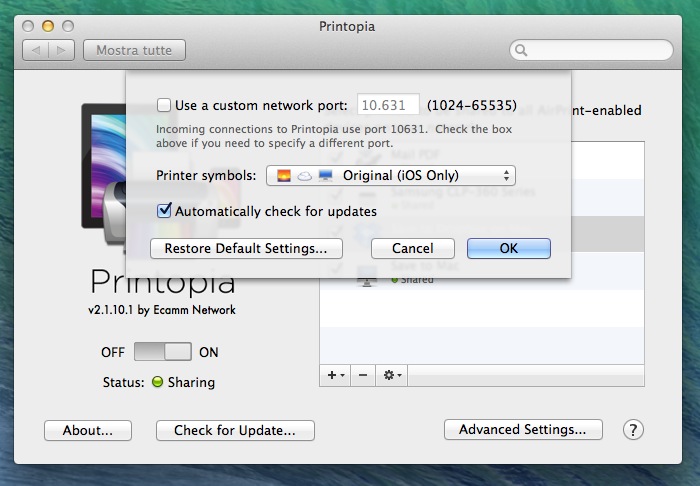Go back with the left arrow
700x486 pixels.
tap(36, 50)
